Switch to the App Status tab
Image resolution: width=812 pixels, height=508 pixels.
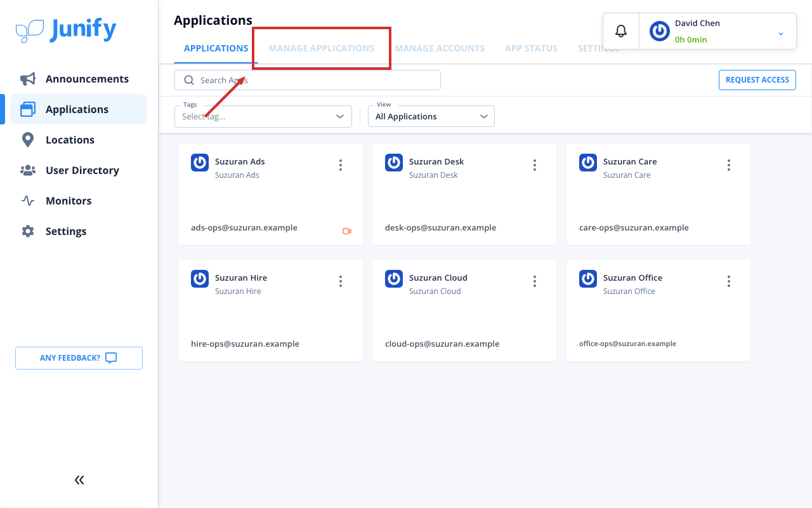532,48
